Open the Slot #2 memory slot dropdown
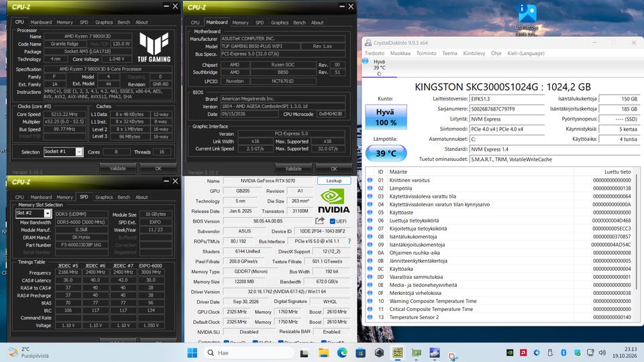Image resolution: width=644 pixels, height=362 pixels. (x=47, y=213)
